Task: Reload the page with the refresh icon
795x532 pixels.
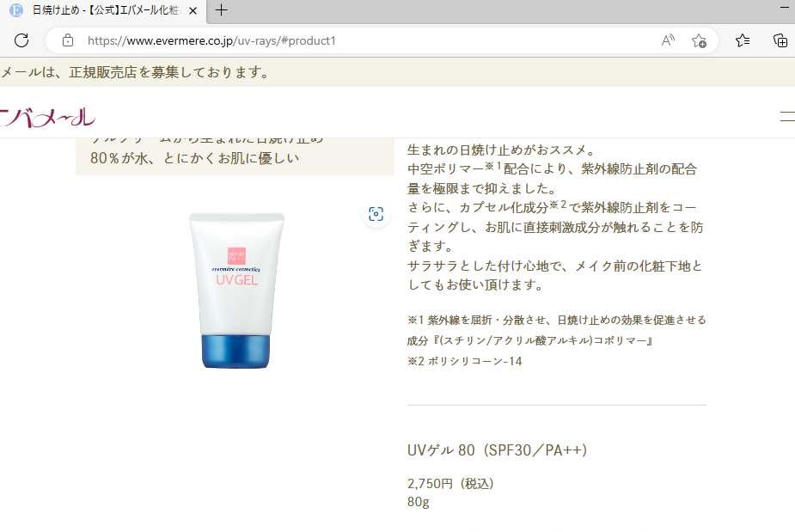Action: pyautogui.click(x=21, y=40)
